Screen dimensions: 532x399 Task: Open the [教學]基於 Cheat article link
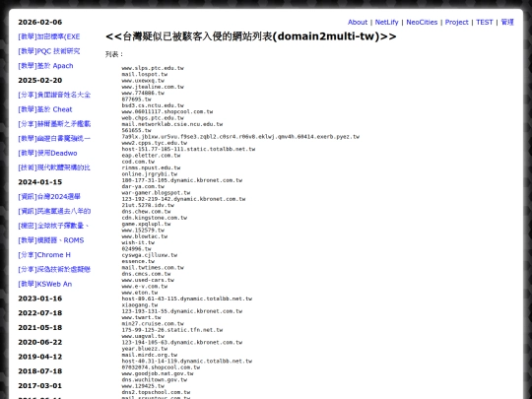pos(45,109)
